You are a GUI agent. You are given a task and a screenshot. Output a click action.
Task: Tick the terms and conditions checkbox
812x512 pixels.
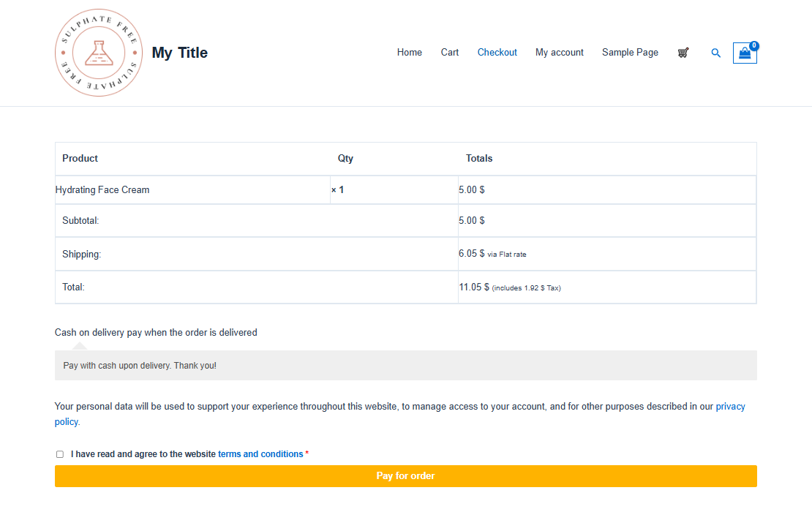(x=60, y=454)
